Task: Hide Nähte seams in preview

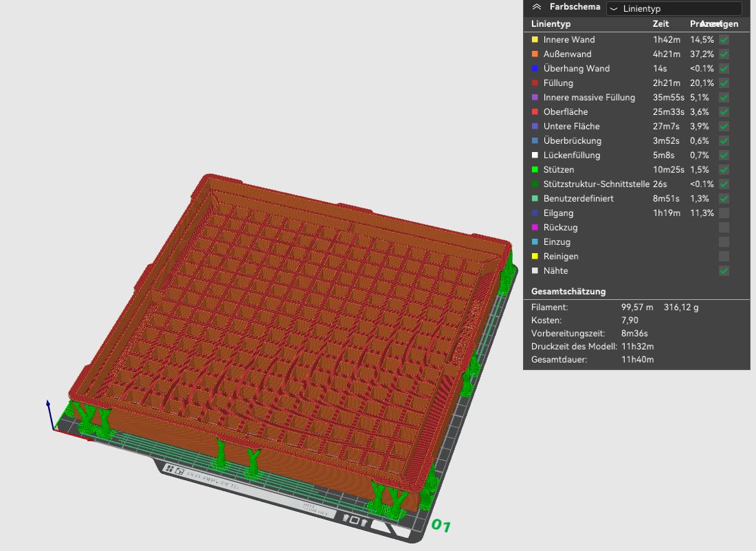Action: [724, 271]
